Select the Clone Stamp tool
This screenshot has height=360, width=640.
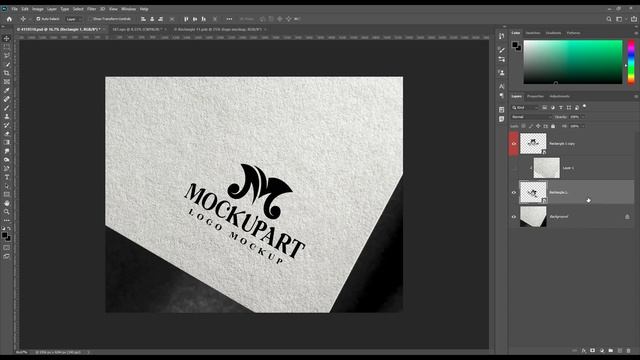click(7, 116)
